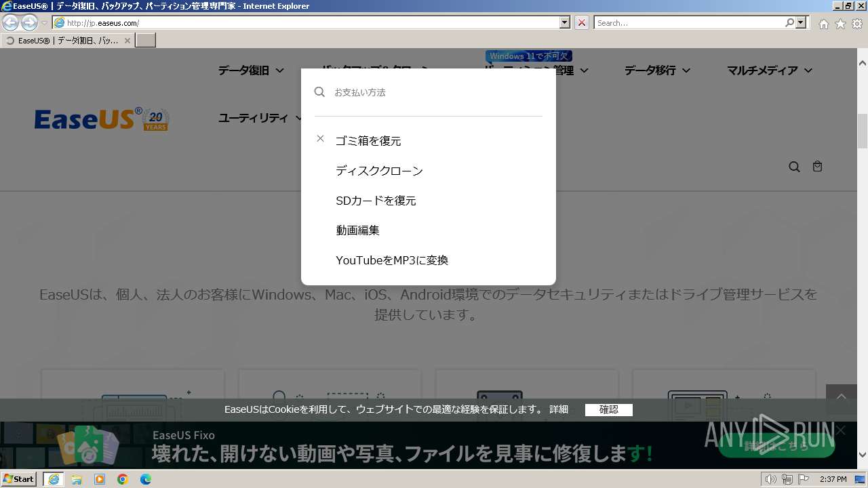868x488 pixels.
Task: Open the データ復旧 menu
Action: [x=251, y=70]
